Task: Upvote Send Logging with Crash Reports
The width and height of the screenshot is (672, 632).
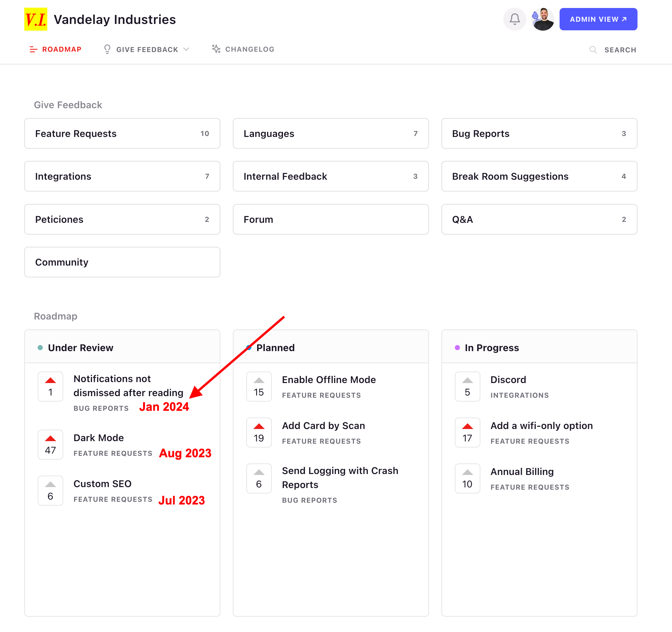Action: pos(259,478)
